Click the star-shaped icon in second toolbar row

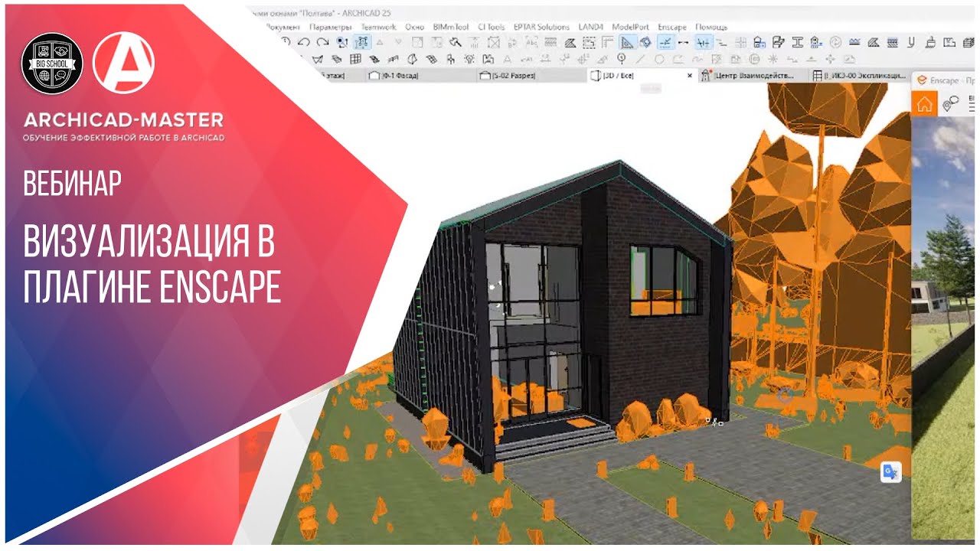[x=773, y=59]
